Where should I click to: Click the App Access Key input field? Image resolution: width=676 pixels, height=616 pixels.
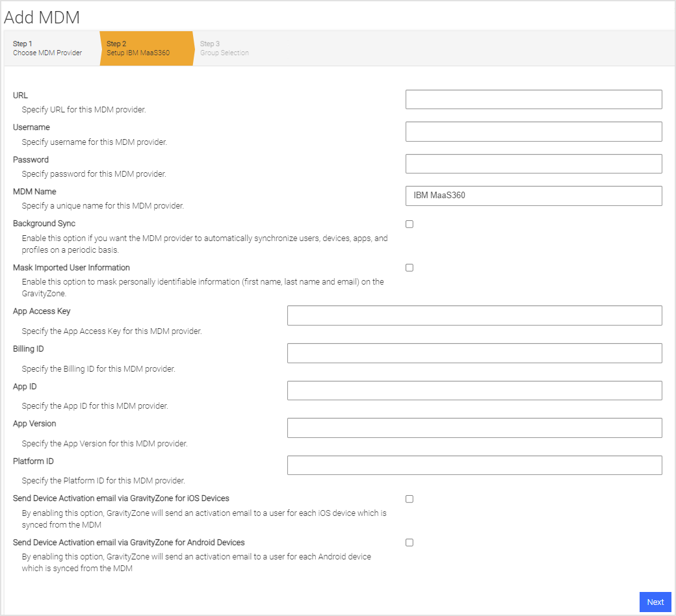[x=474, y=315]
